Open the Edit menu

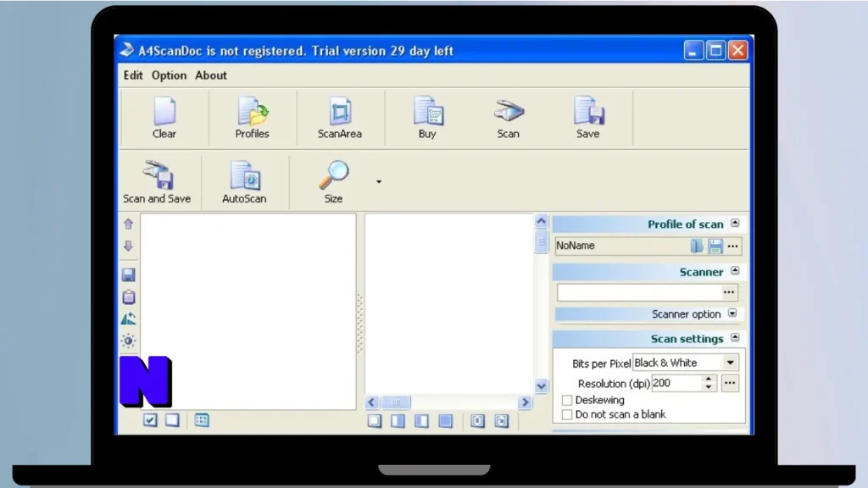coord(133,75)
